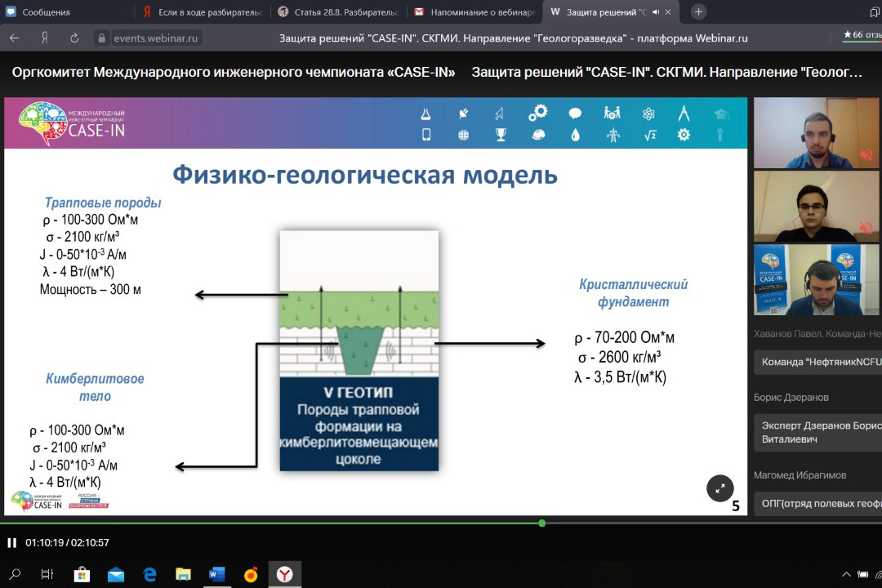
Task: Mute audio on the Защита решений tab
Action: click(x=655, y=11)
